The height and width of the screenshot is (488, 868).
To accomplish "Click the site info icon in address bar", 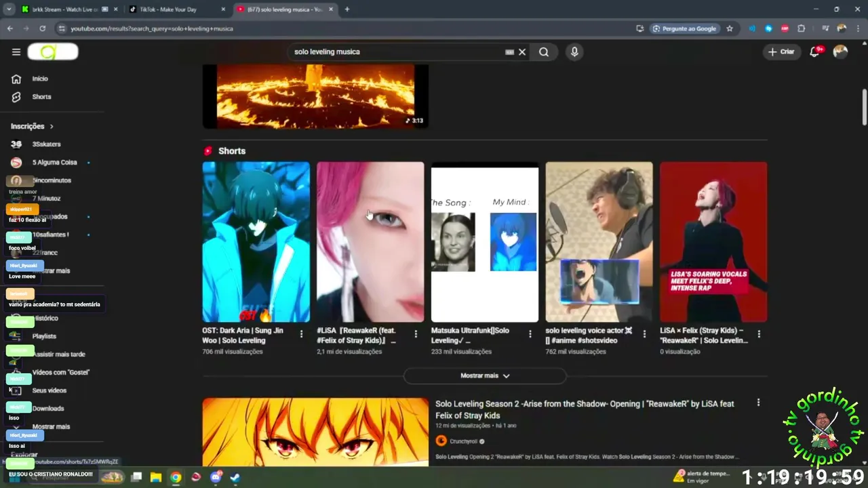I will pyautogui.click(x=62, y=28).
